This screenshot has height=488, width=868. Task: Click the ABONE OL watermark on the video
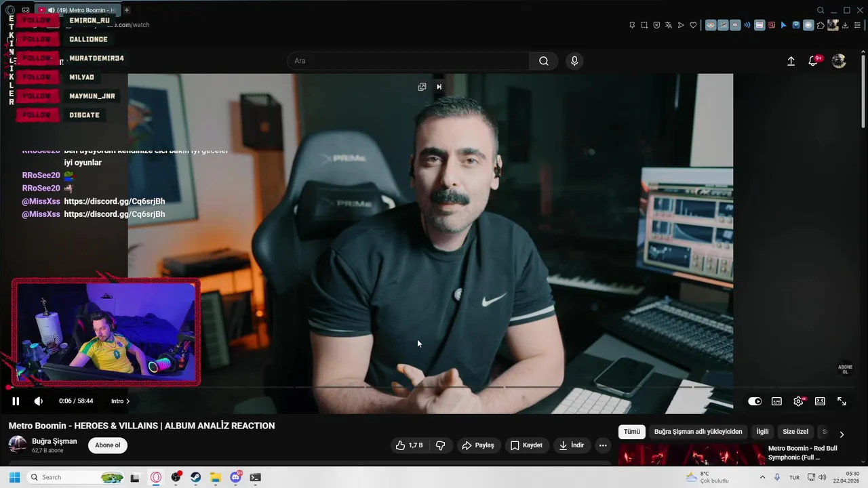(x=846, y=369)
